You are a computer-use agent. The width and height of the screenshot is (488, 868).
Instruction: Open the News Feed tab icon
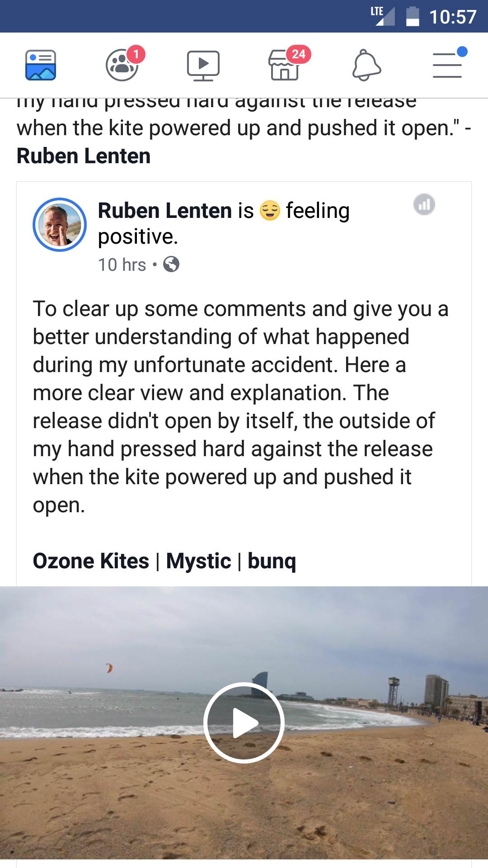pyautogui.click(x=41, y=65)
